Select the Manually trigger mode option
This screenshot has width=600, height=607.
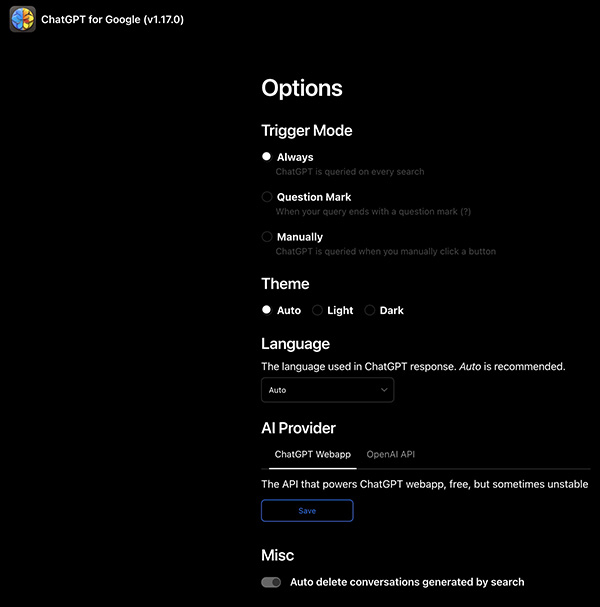click(x=267, y=237)
